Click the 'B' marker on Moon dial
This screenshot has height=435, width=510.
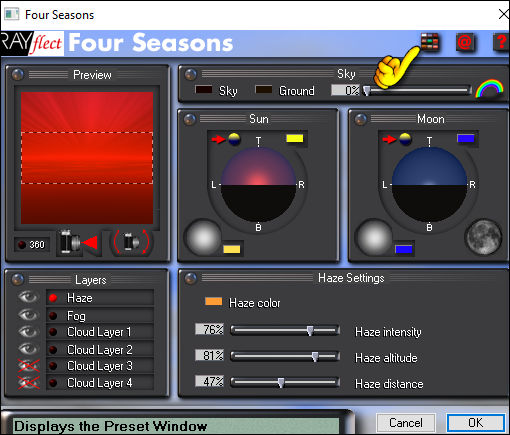pyautogui.click(x=429, y=228)
